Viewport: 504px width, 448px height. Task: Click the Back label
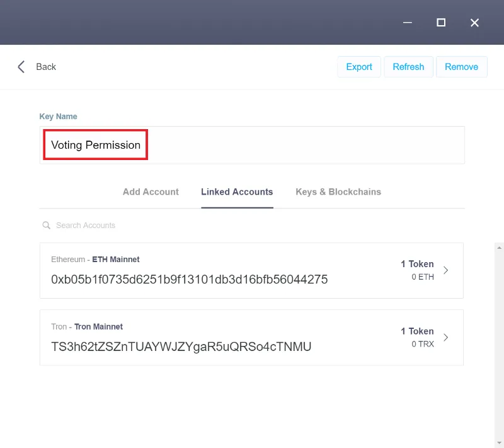(46, 67)
